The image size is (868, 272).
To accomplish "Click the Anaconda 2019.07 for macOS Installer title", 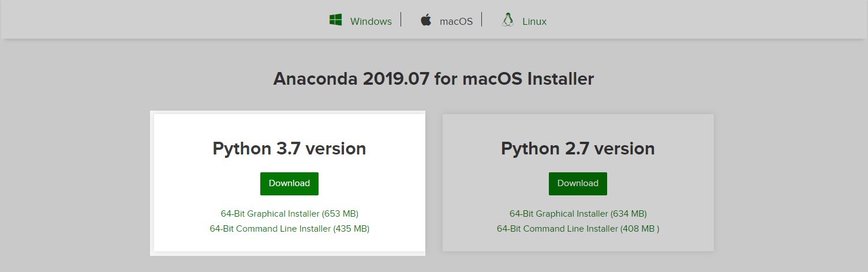I will (433, 78).
